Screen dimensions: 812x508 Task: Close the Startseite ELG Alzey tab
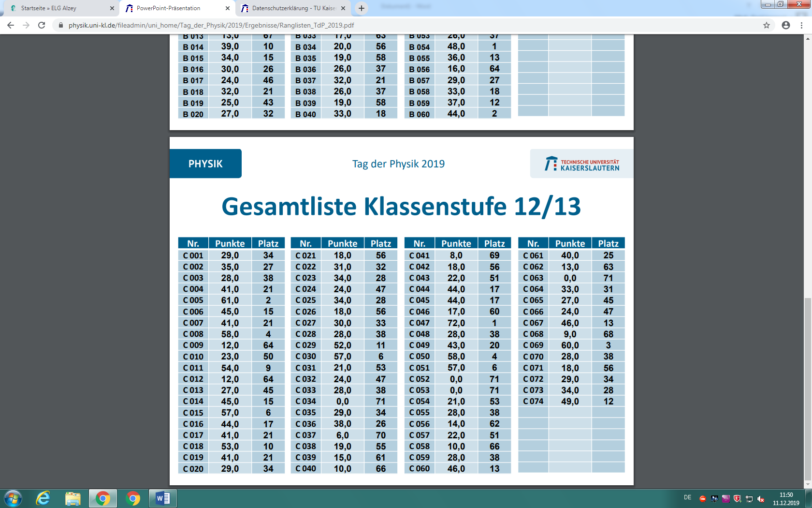112,8
